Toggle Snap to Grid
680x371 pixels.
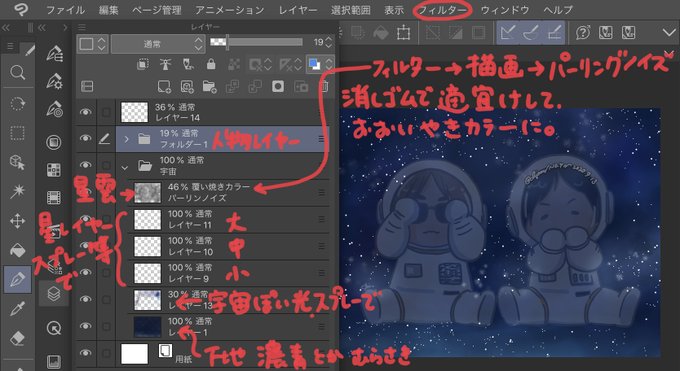[554, 33]
